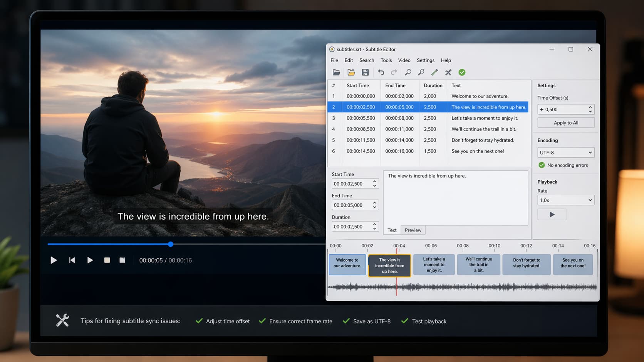
Task: Expand the UTF-8 encoding dropdown
Action: (x=565, y=153)
